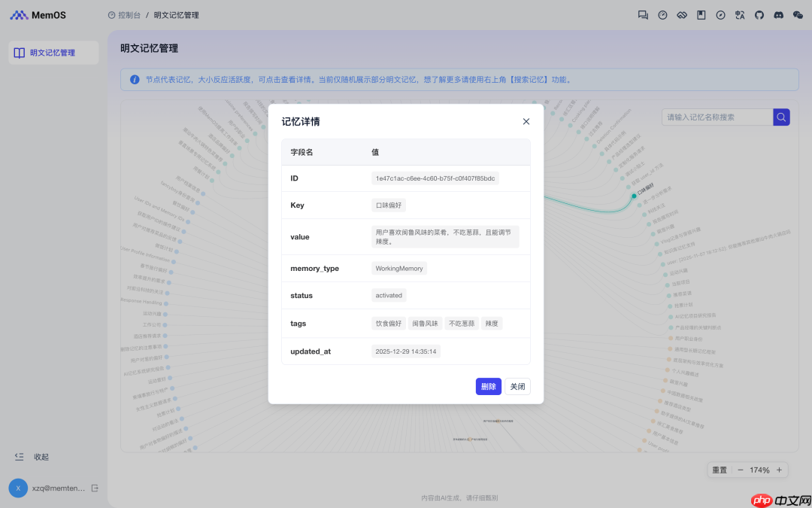The height and width of the screenshot is (508, 812).
Task: Switch language using the translate icon
Action: [x=740, y=14]
